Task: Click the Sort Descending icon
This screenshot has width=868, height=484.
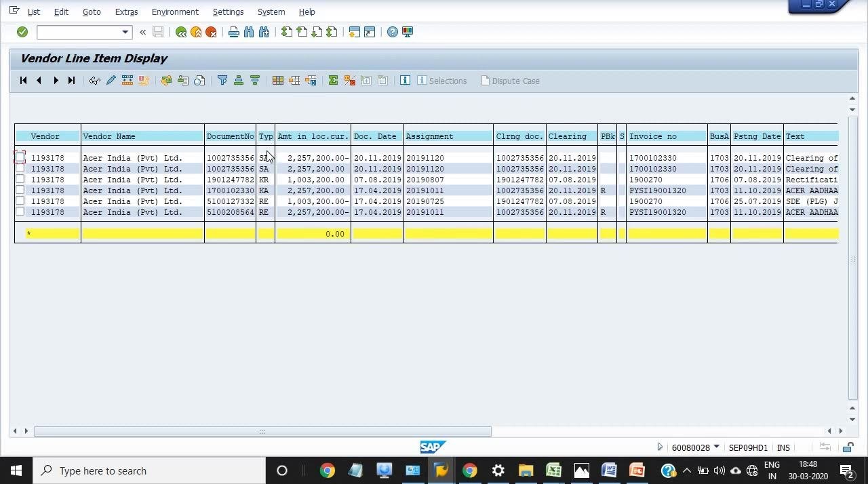Action: (255, 81)
